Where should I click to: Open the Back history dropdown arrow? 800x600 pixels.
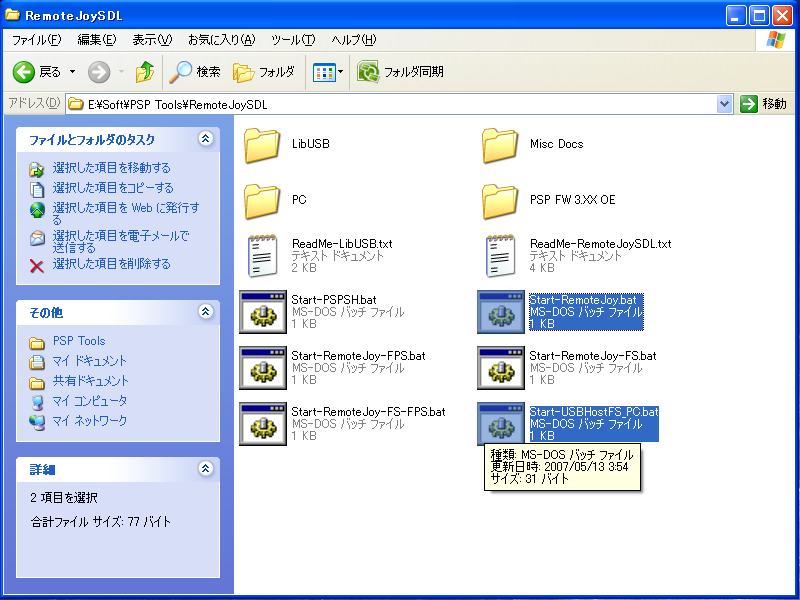coord(72,72)
